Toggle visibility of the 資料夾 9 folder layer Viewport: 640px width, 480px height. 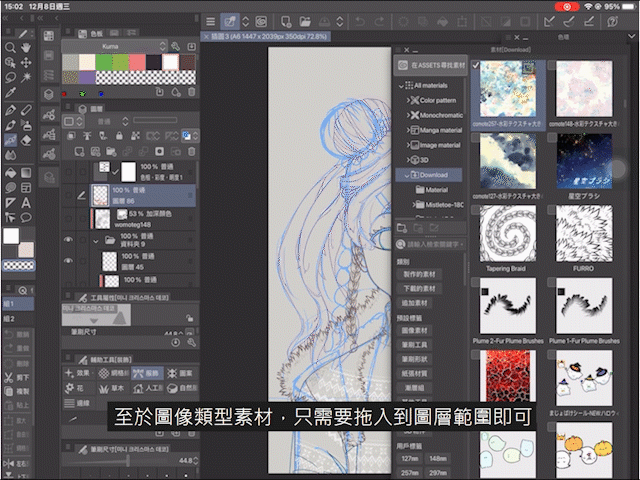[69, 241]
